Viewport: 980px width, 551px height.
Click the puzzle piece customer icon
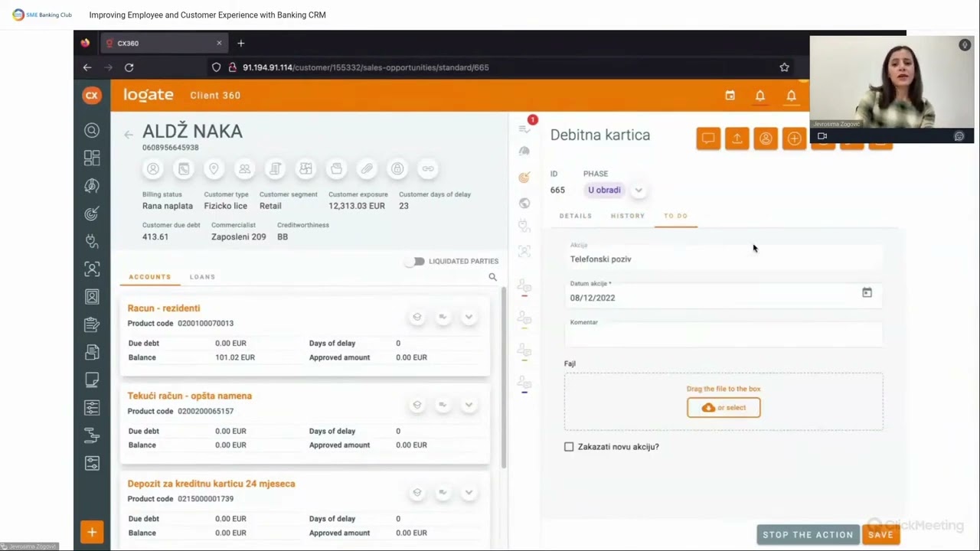click(x=305, y=169)
